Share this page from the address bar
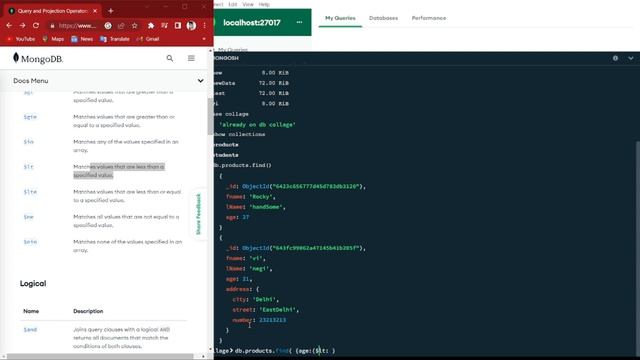 tap(121, 26)
